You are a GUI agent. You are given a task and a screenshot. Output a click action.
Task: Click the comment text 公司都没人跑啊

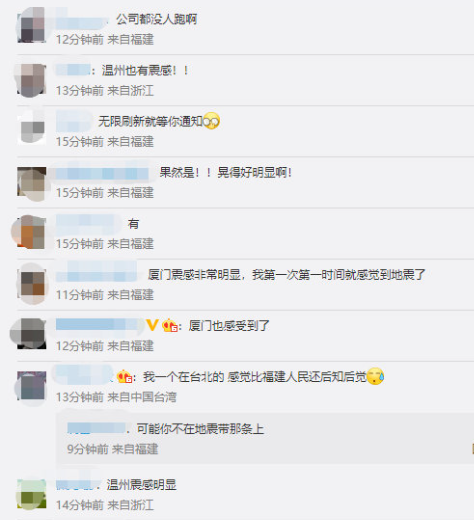pyautogui.click(x=156, y=19)
